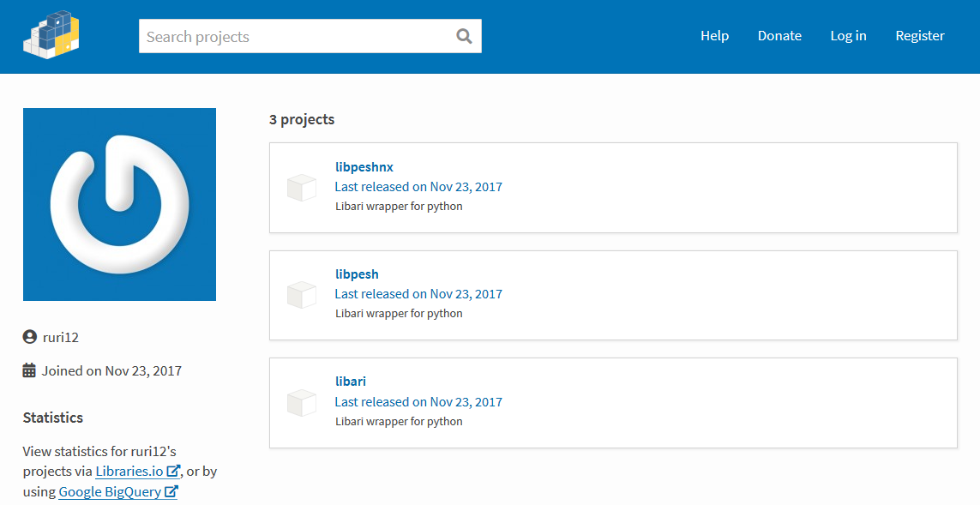Click the libpesh package cube icon
Viewport: 980px width, 505px height.
coord(302,295)
